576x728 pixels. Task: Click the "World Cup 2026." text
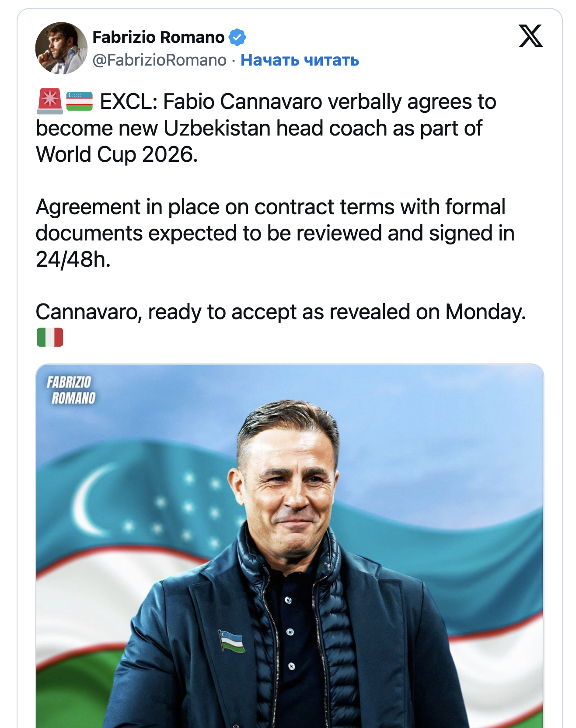click(117, 154)
